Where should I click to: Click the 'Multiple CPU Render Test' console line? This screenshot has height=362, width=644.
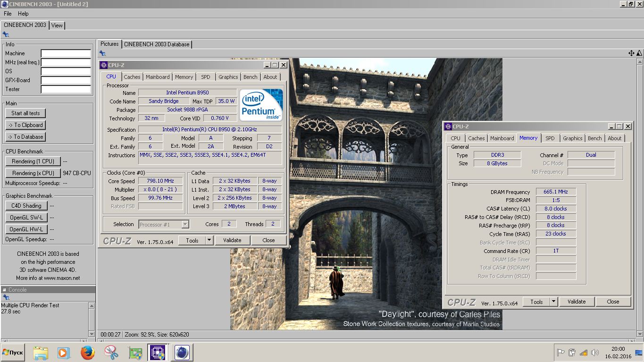pyautogui.click(x=30, y=305)
